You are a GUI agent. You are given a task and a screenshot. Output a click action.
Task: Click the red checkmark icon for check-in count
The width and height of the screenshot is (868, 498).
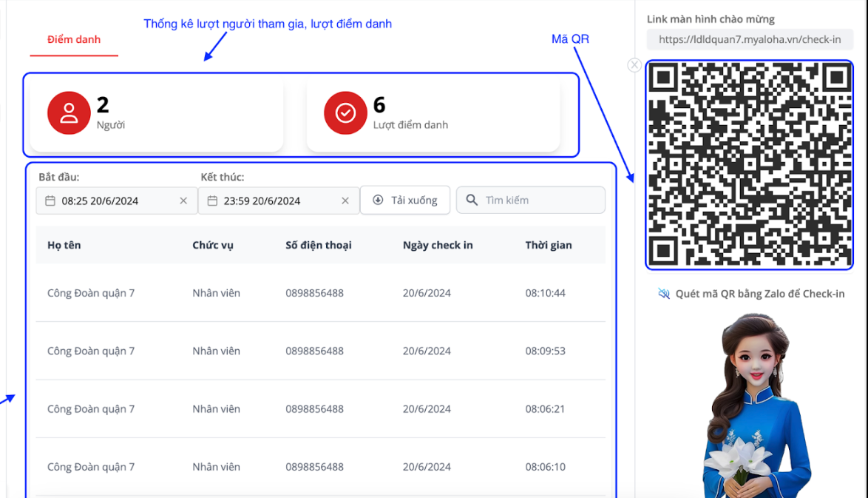345,113
